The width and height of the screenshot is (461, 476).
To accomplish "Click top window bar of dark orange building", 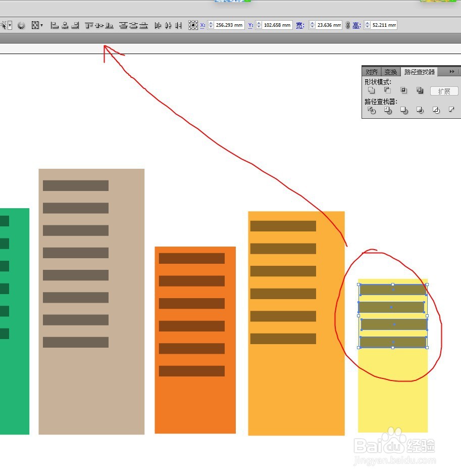I will coord(192,258).
